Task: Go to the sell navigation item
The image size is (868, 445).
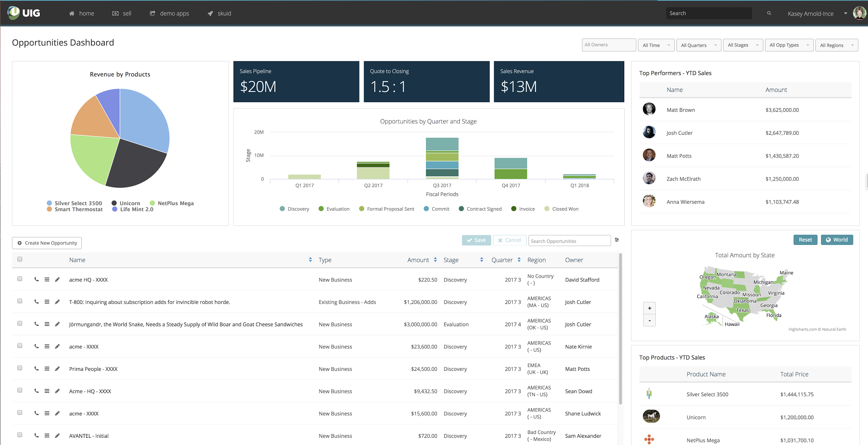Action: point(122,14)
